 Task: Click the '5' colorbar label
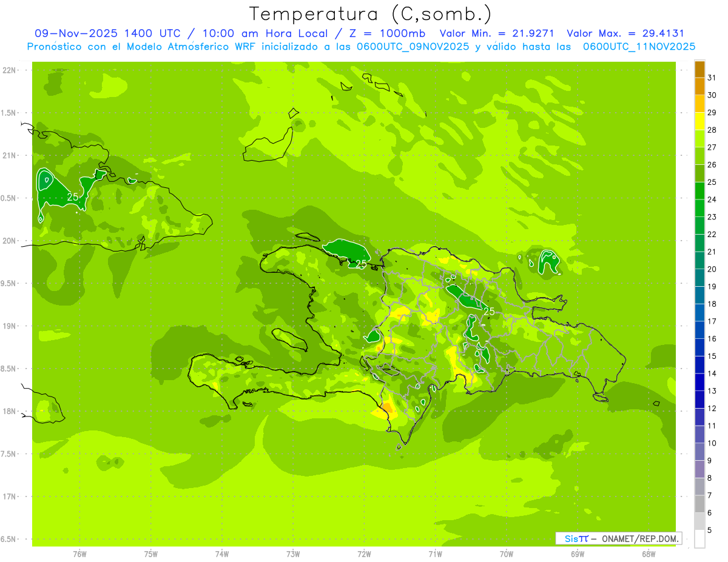pos(710,530)
